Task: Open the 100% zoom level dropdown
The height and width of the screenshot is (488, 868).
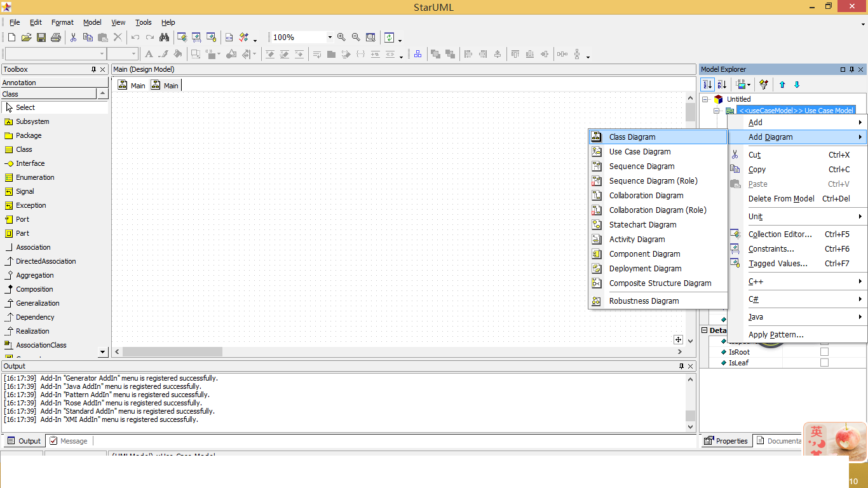Action: 329,37
